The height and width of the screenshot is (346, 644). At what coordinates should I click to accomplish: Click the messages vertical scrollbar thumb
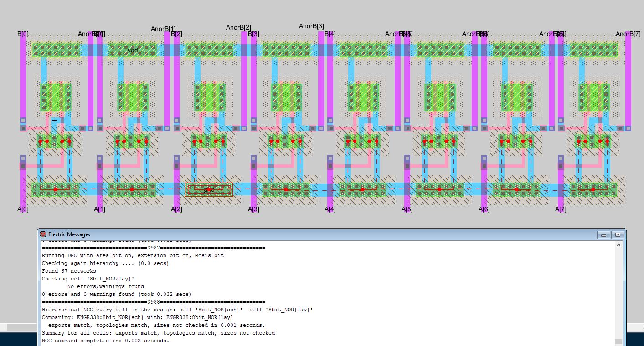[x=618, y=341]
